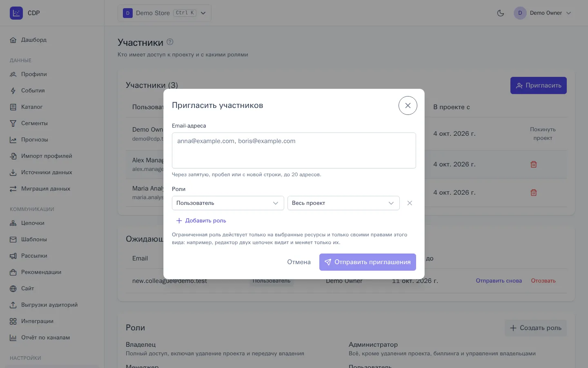Click the help icon next to Участники
Image resolution: width=588 pixels, height=368 pixels.
(170, 42)
